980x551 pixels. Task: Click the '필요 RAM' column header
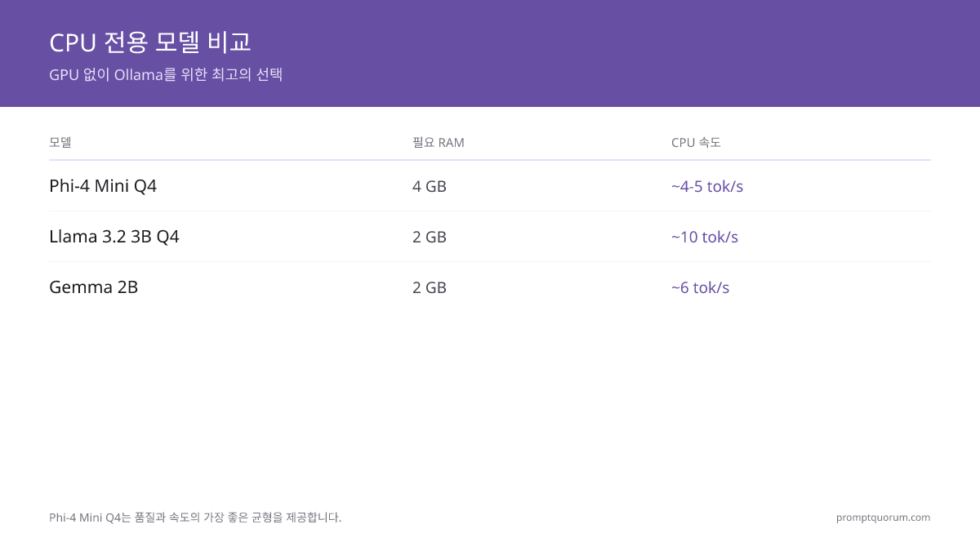pos(439,142)
